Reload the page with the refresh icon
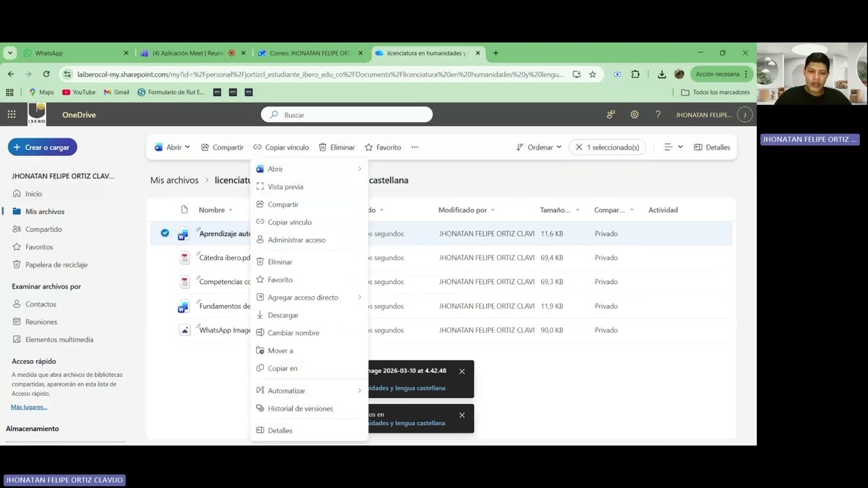Image resolution: width=868 pixels, height=488 pixels. [46, 74]
